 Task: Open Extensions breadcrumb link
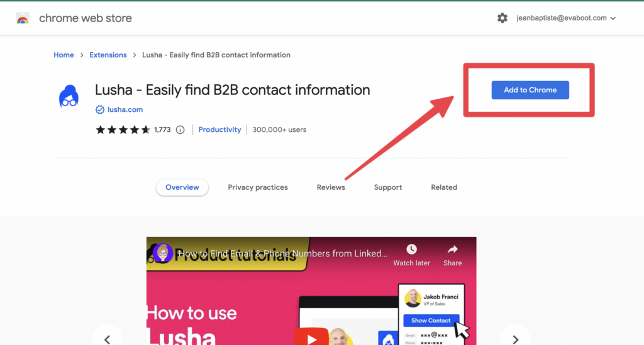tap(108, 55)
